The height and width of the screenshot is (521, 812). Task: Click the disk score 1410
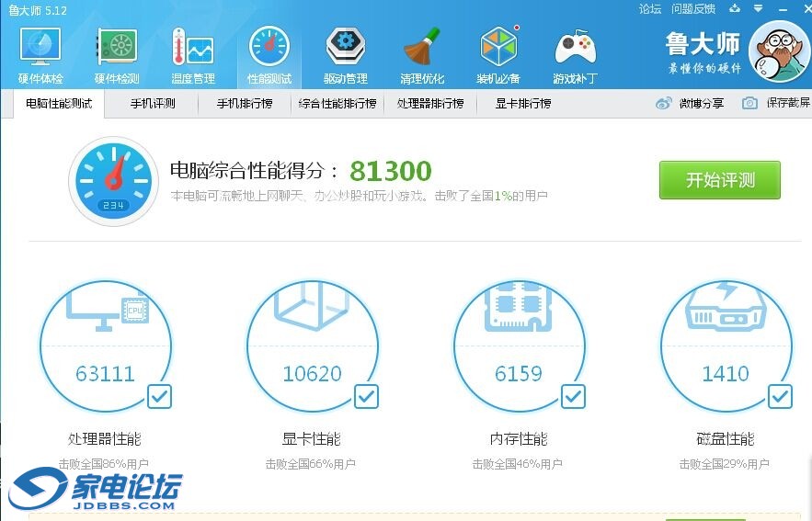tap(726, 374)
